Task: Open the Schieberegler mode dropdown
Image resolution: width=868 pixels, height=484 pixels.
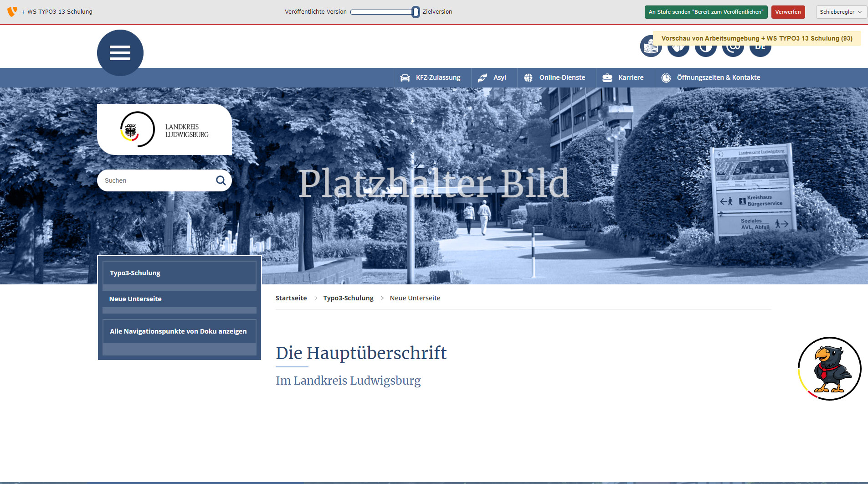Action: point(840,12)
